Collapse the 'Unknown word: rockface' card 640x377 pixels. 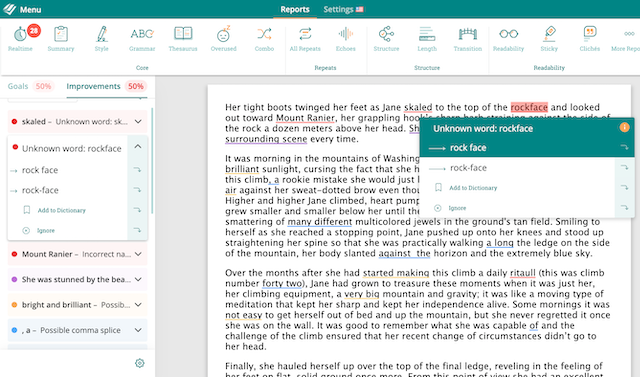[138, 146]
